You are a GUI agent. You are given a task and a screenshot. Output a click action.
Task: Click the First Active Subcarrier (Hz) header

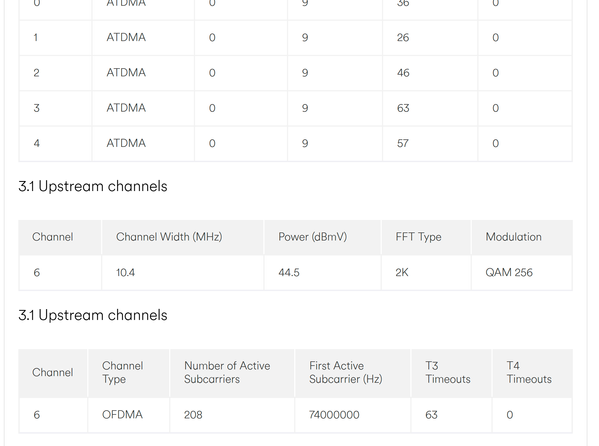[345, 372]
